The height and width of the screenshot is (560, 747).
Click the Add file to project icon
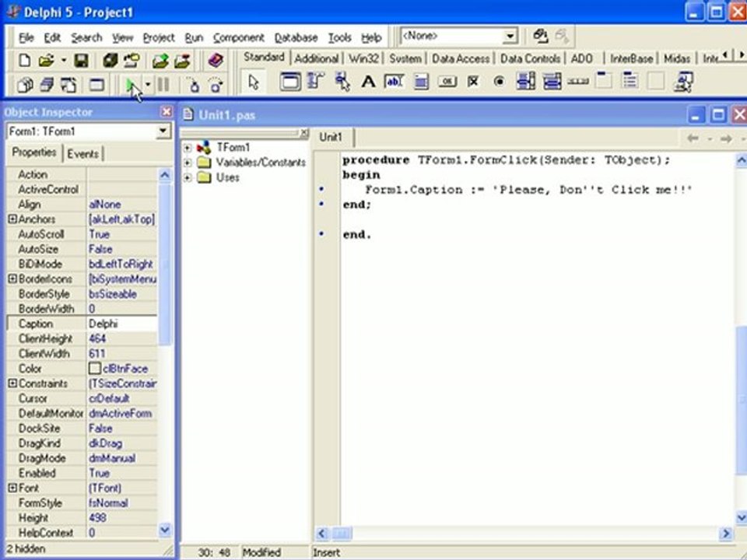(160, 61)
